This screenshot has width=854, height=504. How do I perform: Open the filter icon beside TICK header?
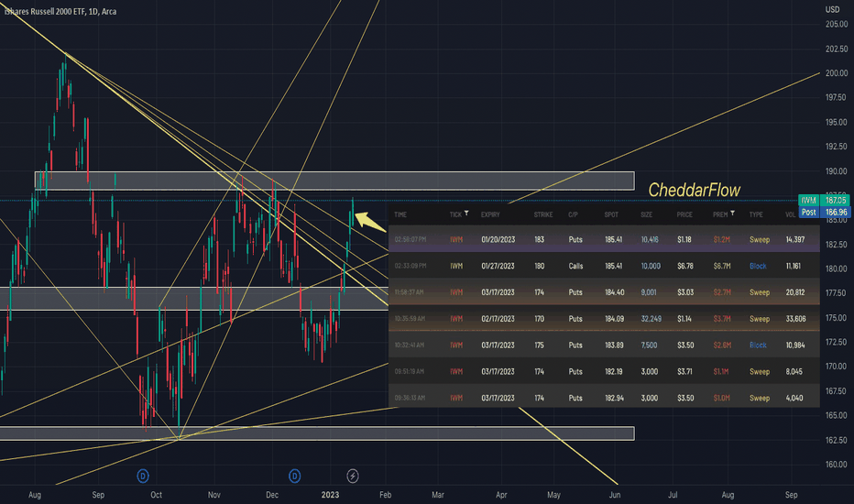[466, 213]
